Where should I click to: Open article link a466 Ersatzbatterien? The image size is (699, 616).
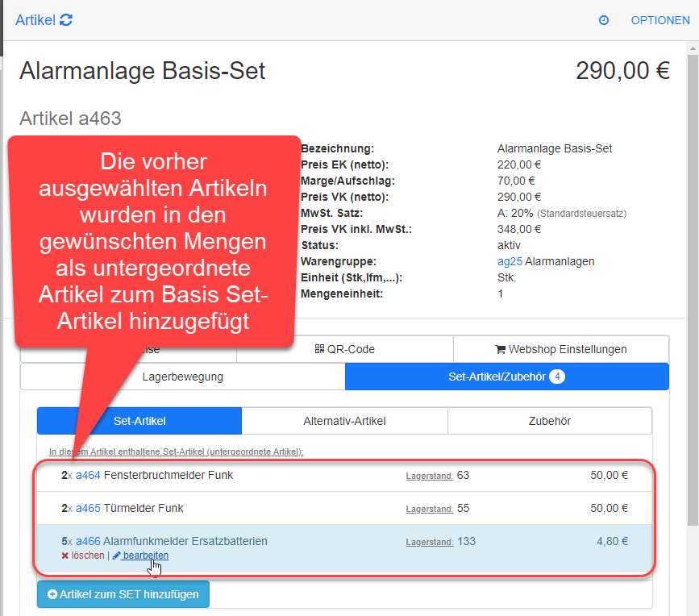tap(88, 541)
